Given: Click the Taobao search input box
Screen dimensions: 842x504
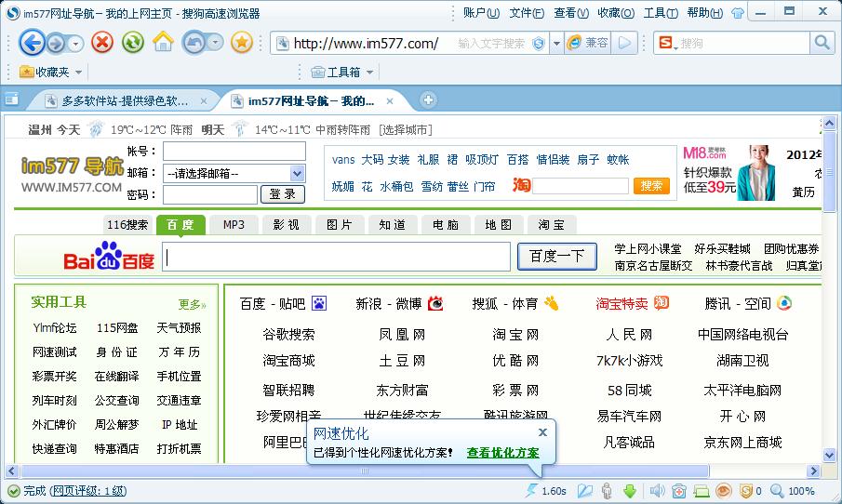Looking at the screenshot, I should [x=580, y=186].
